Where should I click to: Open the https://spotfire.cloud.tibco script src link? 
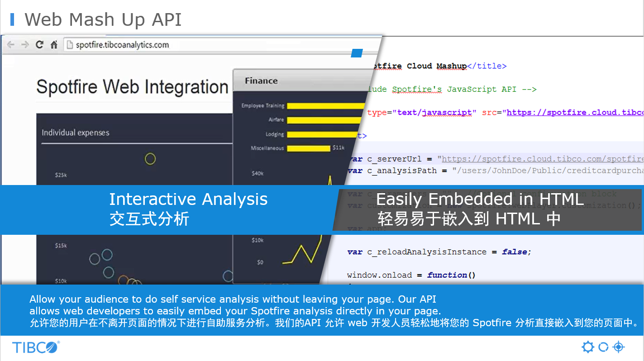575,113
